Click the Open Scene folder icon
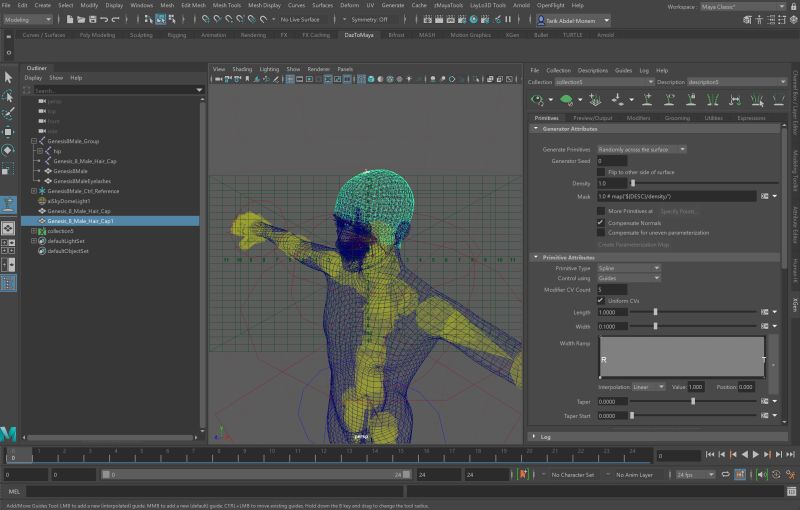This screenshot has height=510, width=800. pos(81,19)
